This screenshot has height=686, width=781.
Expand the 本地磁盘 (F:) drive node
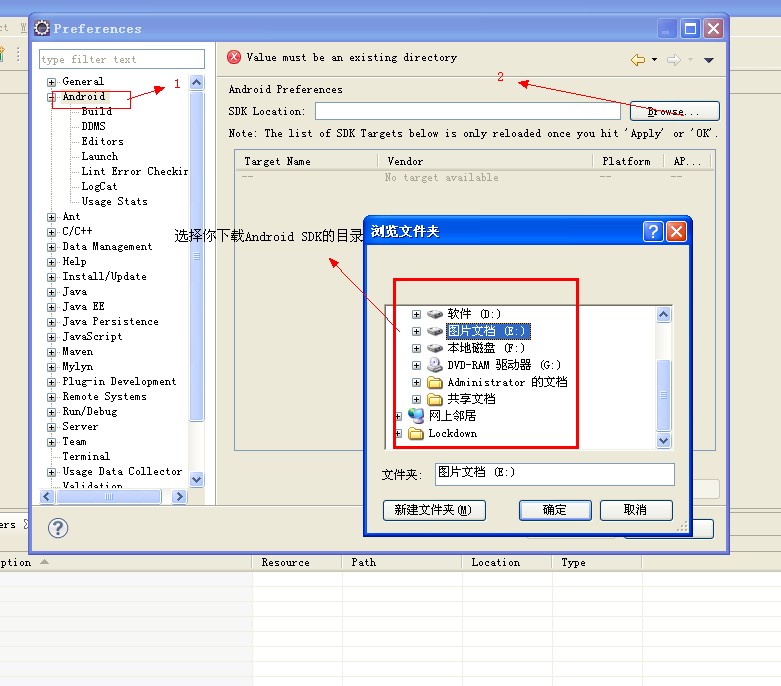click(416, 348)
